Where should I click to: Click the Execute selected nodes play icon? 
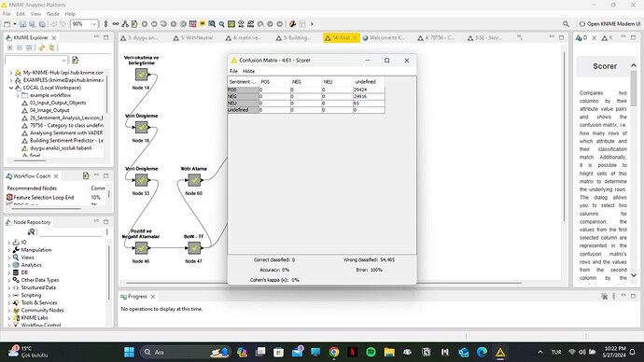pos(145,24)
